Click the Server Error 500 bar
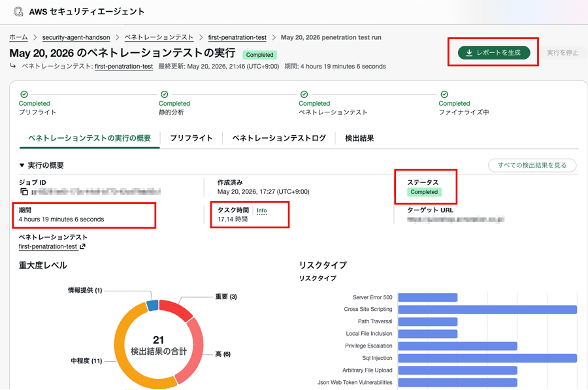Screen dimensions: 588x390 click(x=428, y=297)
